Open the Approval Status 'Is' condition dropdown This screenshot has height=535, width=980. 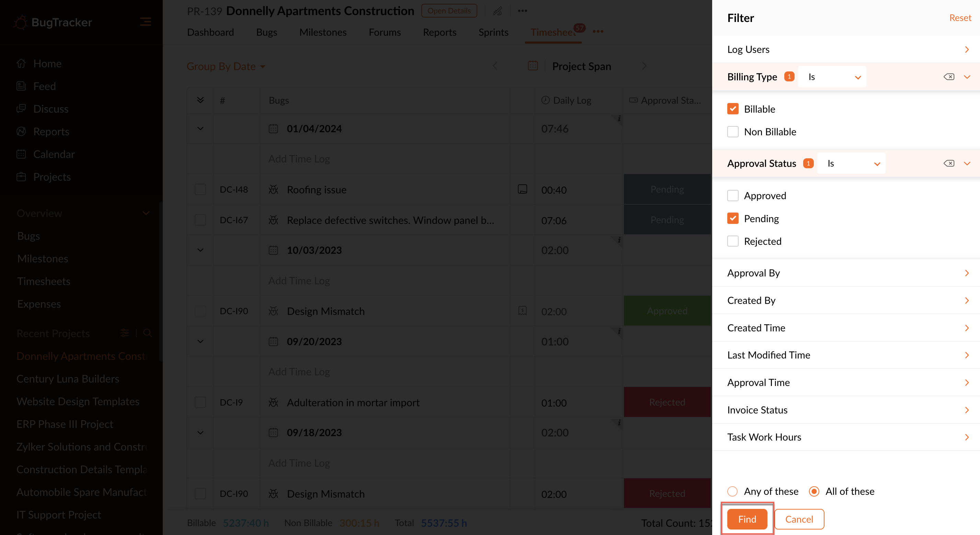(x=852, y=163)
